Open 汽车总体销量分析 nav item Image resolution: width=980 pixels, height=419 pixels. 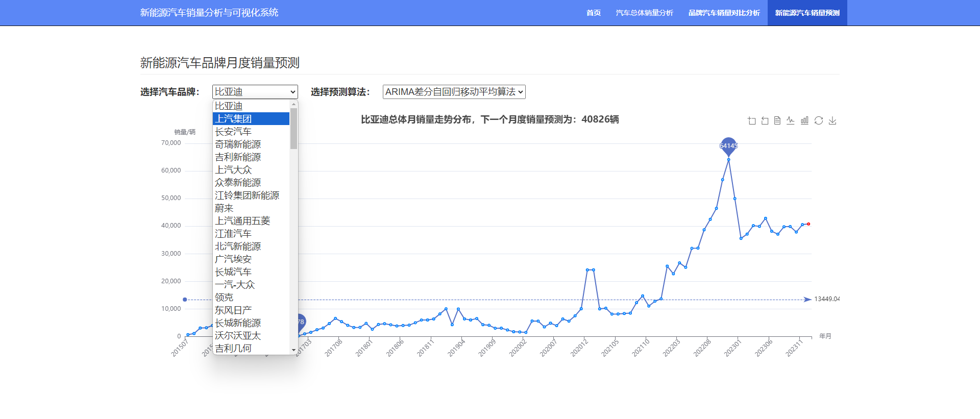point(645,13)
